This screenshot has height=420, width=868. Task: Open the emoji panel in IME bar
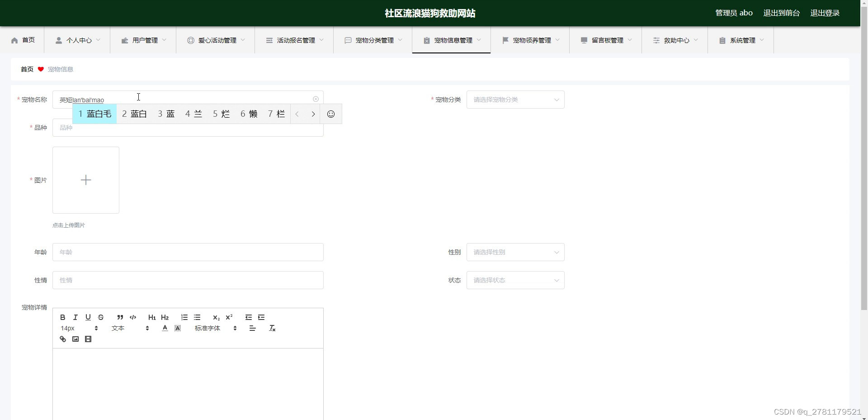coord(331,114)
